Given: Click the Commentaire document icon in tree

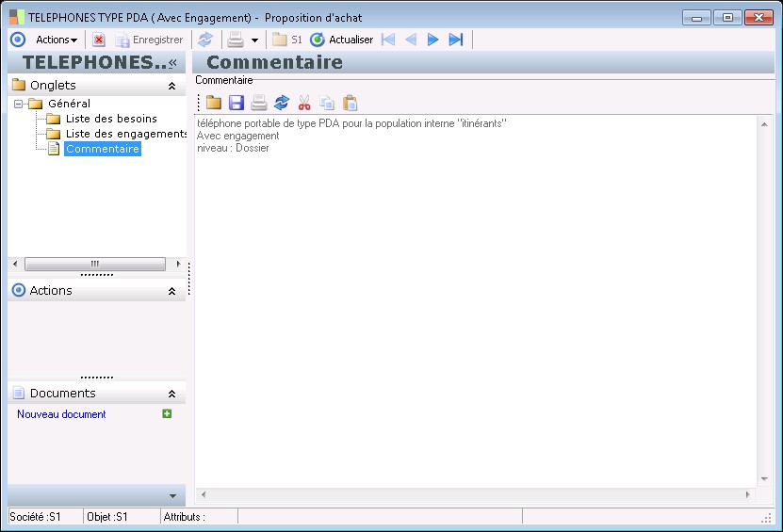Looking at the screenshot, I should [54, 149].
